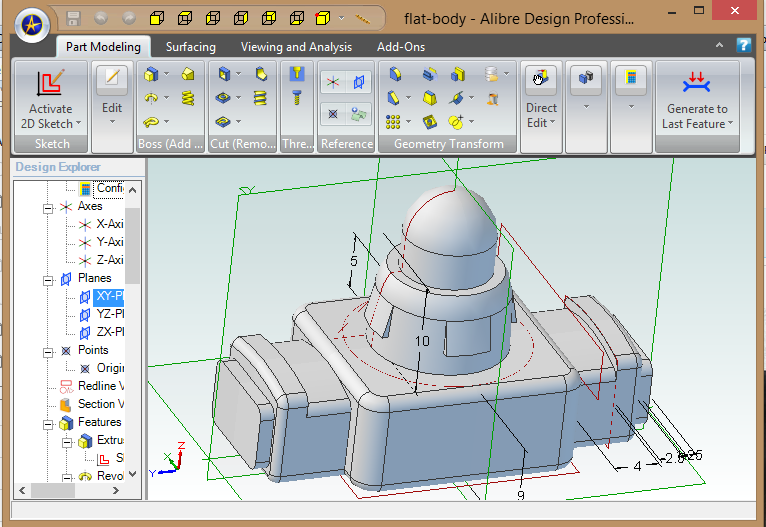Select the Extrude Boss tool
The width and height of the screenshot is (766, 527).
coord(151,74)
